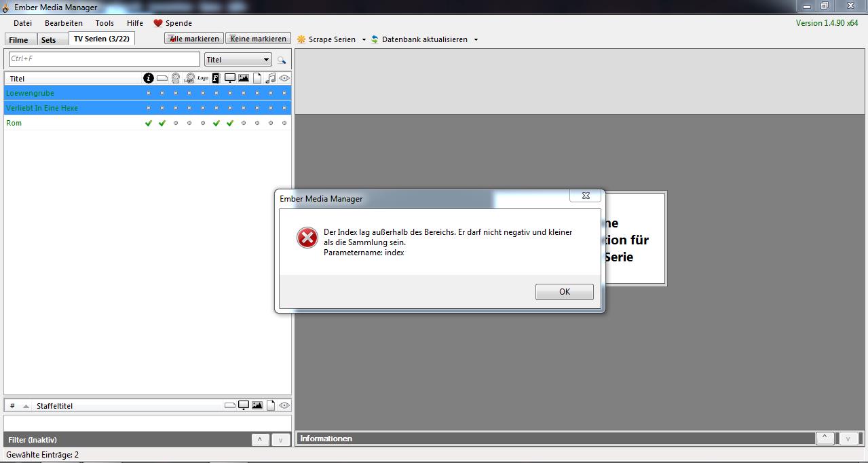Click Rom's checkmark under the info column

[x=149, y=123]
